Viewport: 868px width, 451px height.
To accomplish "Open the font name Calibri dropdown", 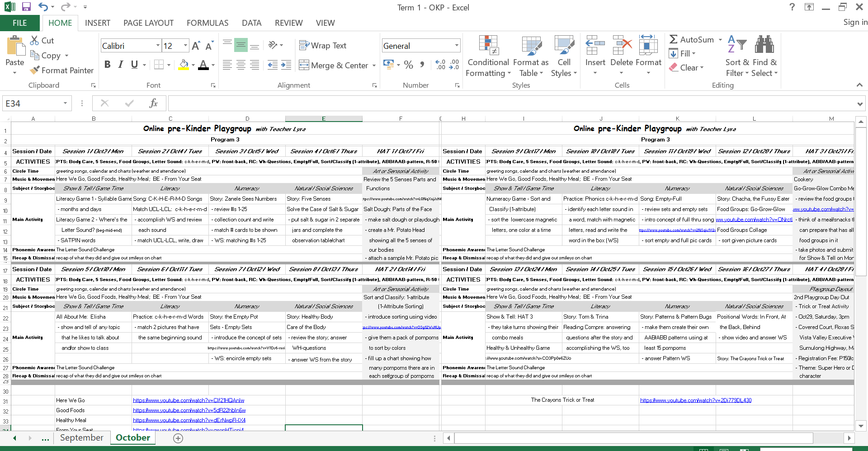I will tap(158, 46).
